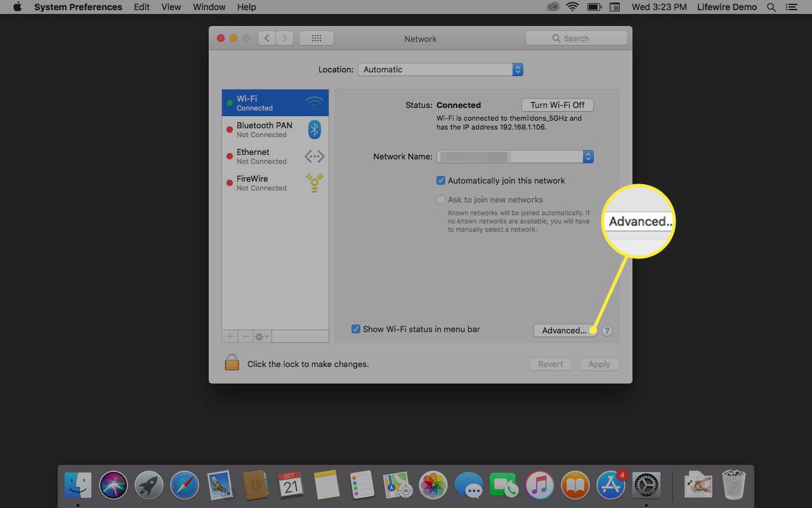Open Calendar from the Dock
This screenshot has height=508, width=812.
click(x=291, y=486)
